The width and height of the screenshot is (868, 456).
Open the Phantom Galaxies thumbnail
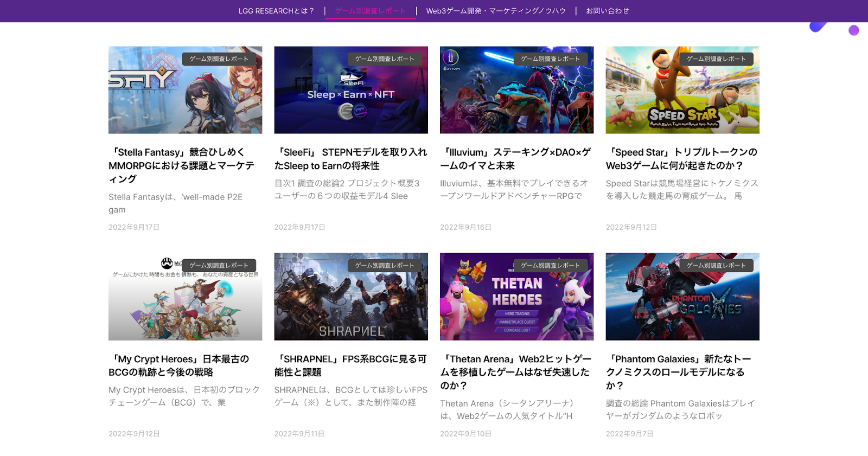(x=682, y=297)
